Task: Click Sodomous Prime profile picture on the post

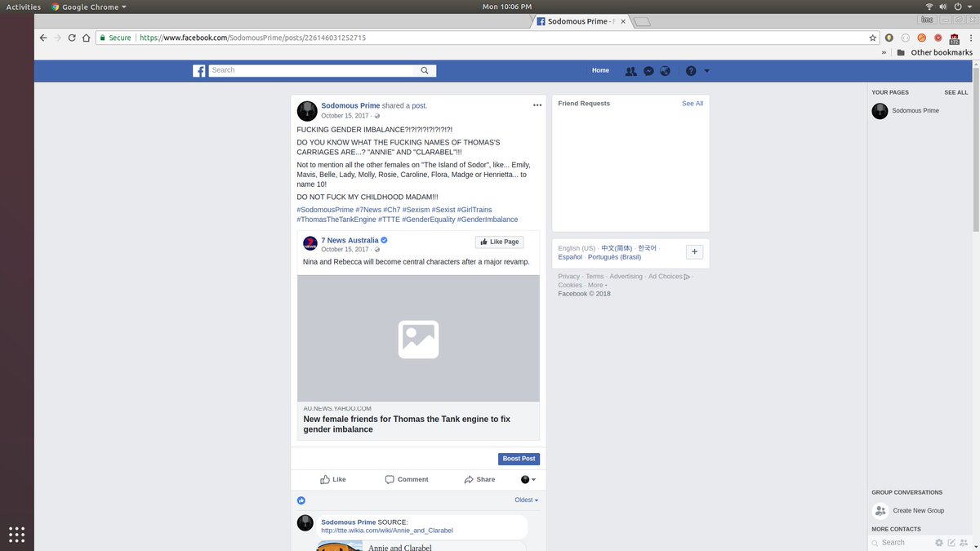Action: pyautogui.click(x=307, y=111)
